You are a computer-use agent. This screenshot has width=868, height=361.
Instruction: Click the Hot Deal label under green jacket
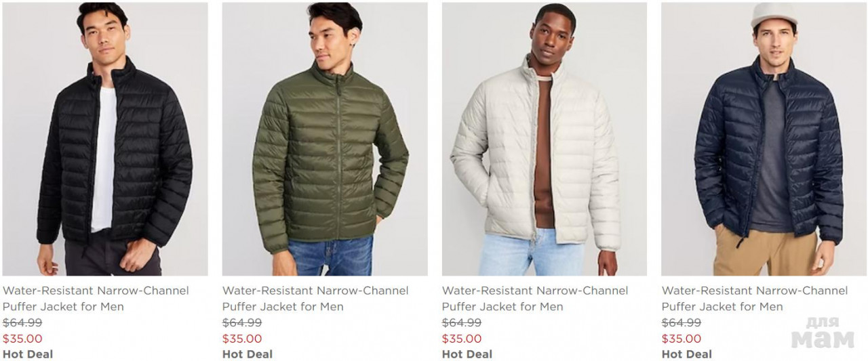pos(248,354)
